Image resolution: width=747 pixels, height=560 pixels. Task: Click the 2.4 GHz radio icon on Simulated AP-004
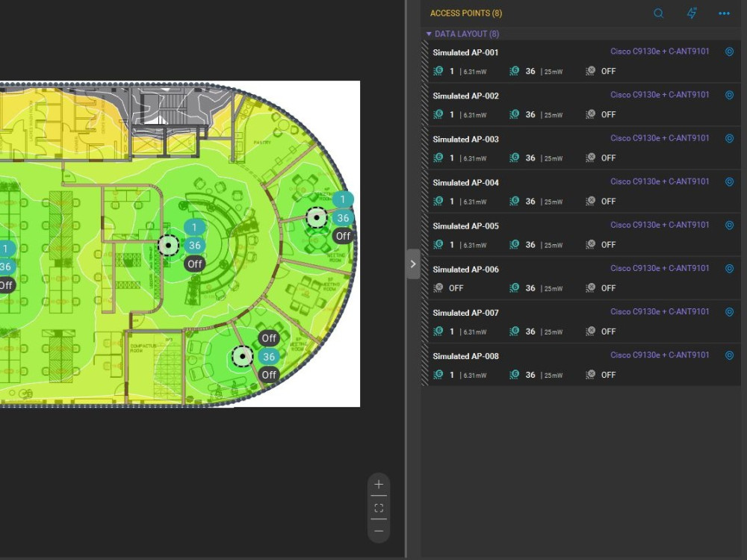point(439,201)
